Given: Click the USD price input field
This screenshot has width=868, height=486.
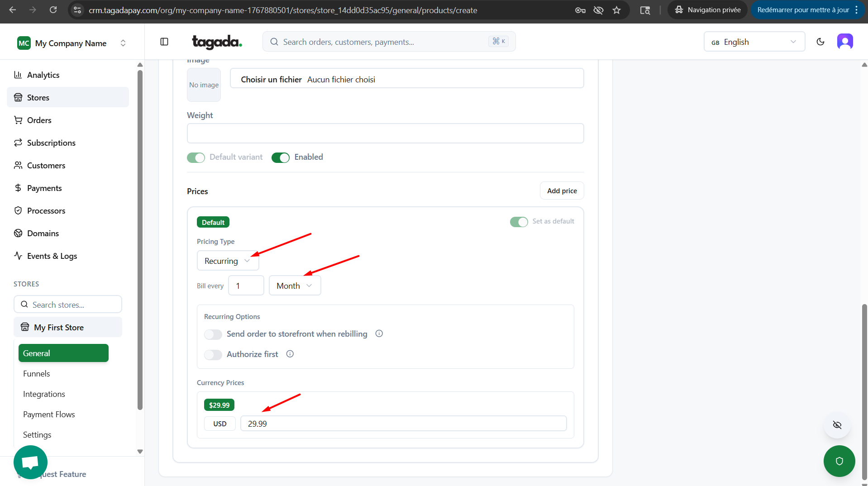Looking at the screenshot, I should click(403, 424).
